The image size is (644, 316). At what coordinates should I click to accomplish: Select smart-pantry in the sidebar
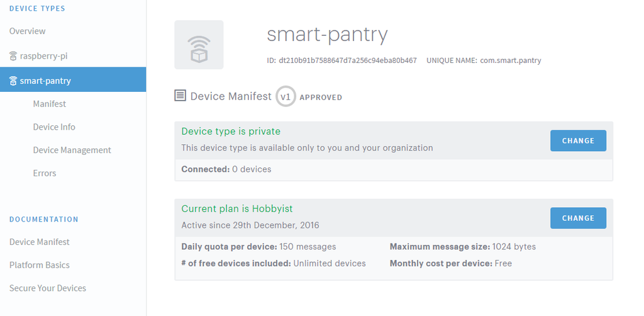click(x=45, y=81)
